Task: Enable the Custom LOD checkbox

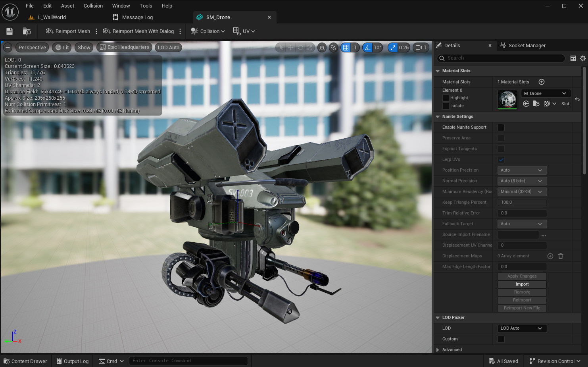Action: 501,339
